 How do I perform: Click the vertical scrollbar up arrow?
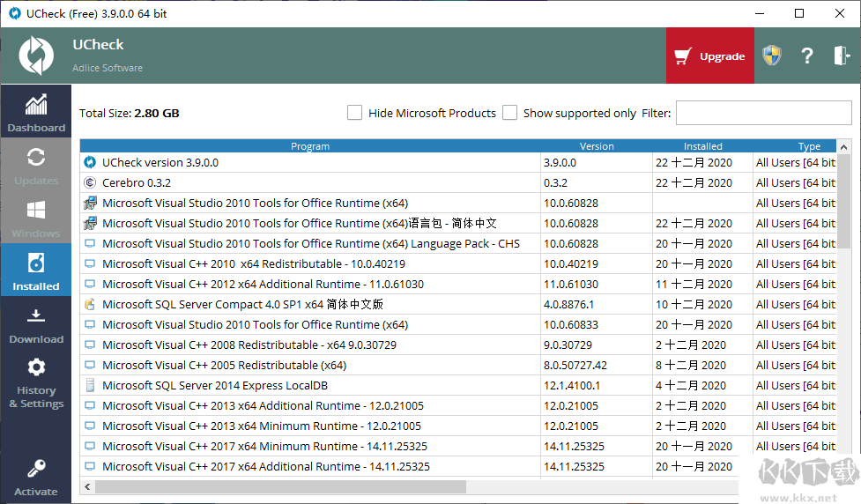click(844, 147)
